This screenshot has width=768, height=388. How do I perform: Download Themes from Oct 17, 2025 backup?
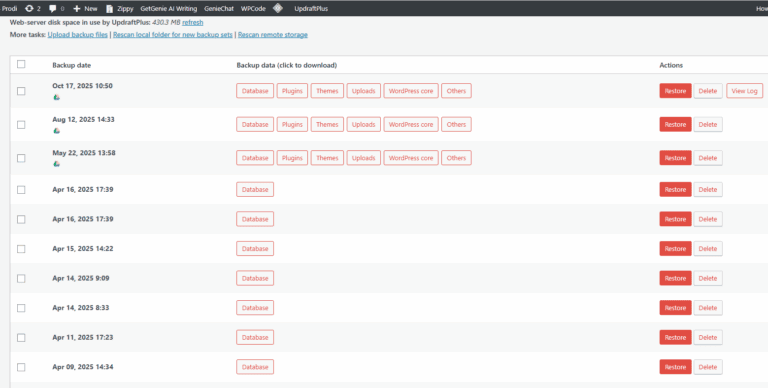tap(327, 91)
